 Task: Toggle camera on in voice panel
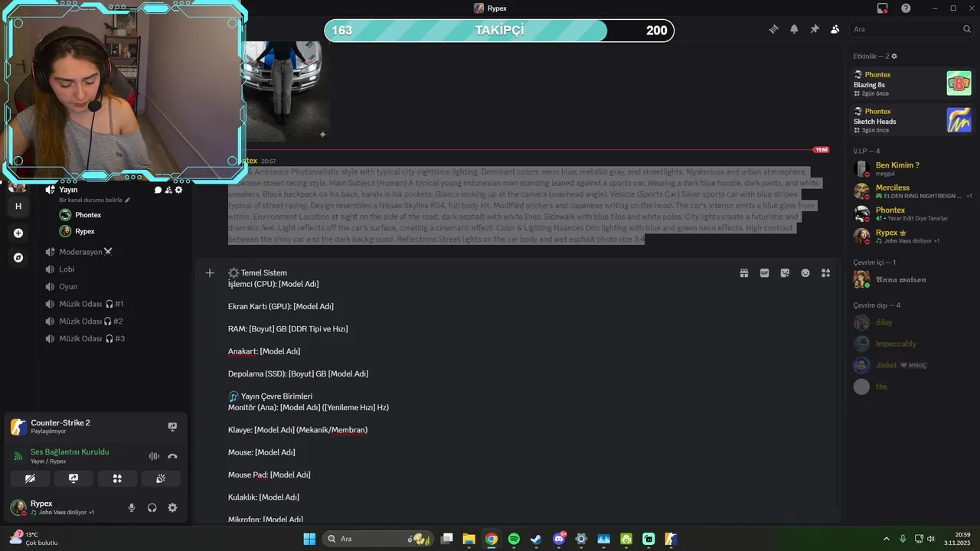pyautogui.click(x=30, y=478)
